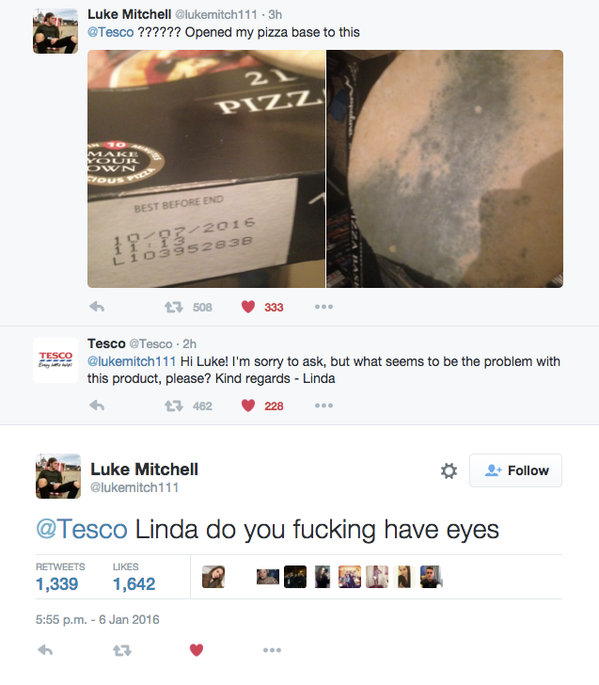
Task: Toggle the heart like on the main tweet
Action: tap(197, 650)
